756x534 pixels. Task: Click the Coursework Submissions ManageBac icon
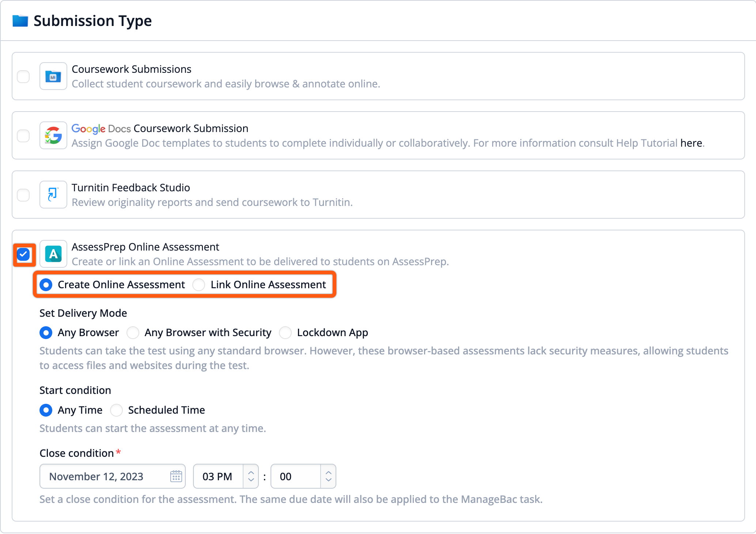53,76
